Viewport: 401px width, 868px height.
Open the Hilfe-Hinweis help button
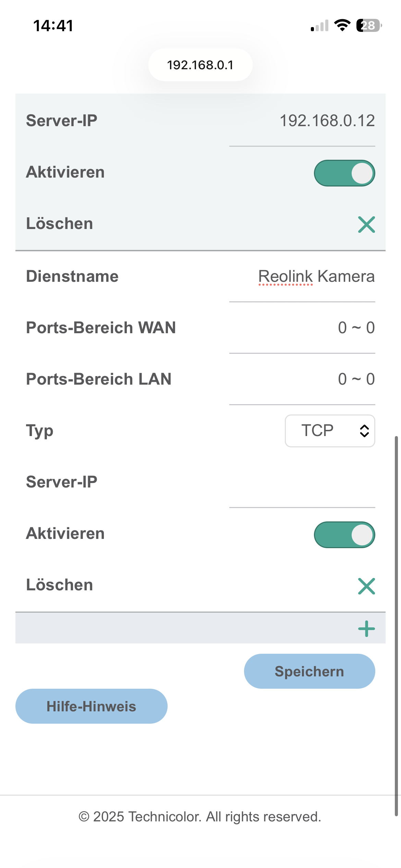[x=92, y=706]
